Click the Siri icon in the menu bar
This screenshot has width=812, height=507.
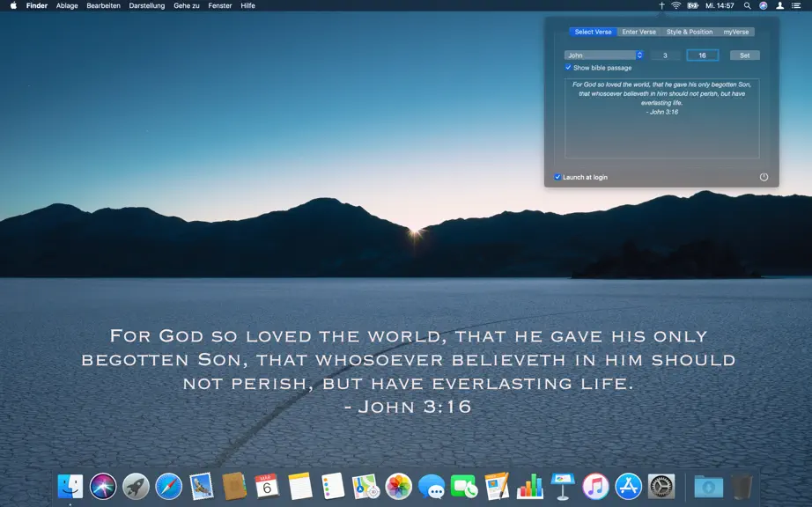[x=764, y=5]
